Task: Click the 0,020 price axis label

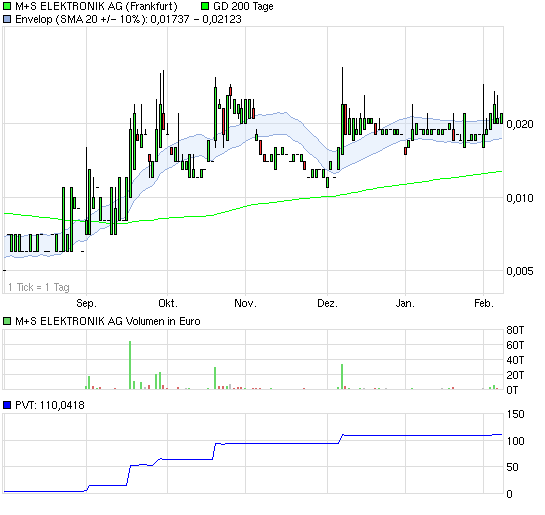Action: [520, 124]
